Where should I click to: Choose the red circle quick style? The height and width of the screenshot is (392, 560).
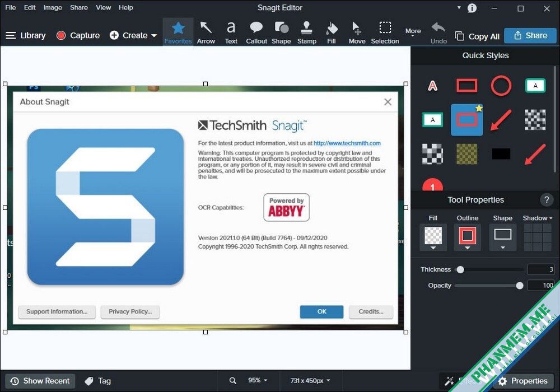(x=501, y=86)
